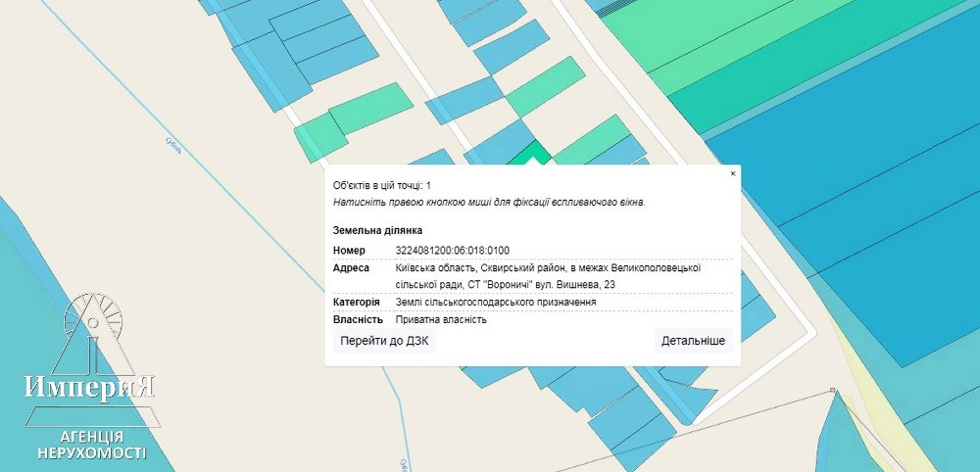
Task: Click category value 'Землі сільськогосподарського призначення'
Action: pos(496,303)
